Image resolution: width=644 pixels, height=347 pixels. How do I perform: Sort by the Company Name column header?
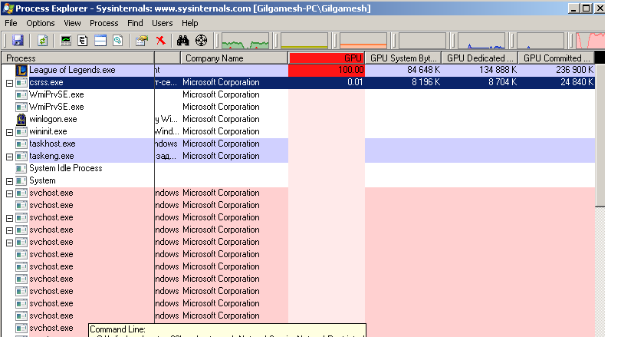pyautogui.click(x=234, y=58)
